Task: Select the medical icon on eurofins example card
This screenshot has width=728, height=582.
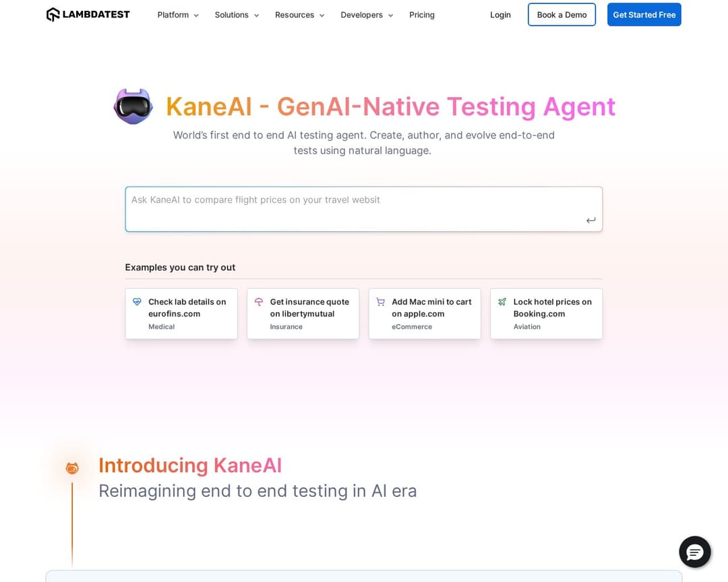Action: click(138, 302)
